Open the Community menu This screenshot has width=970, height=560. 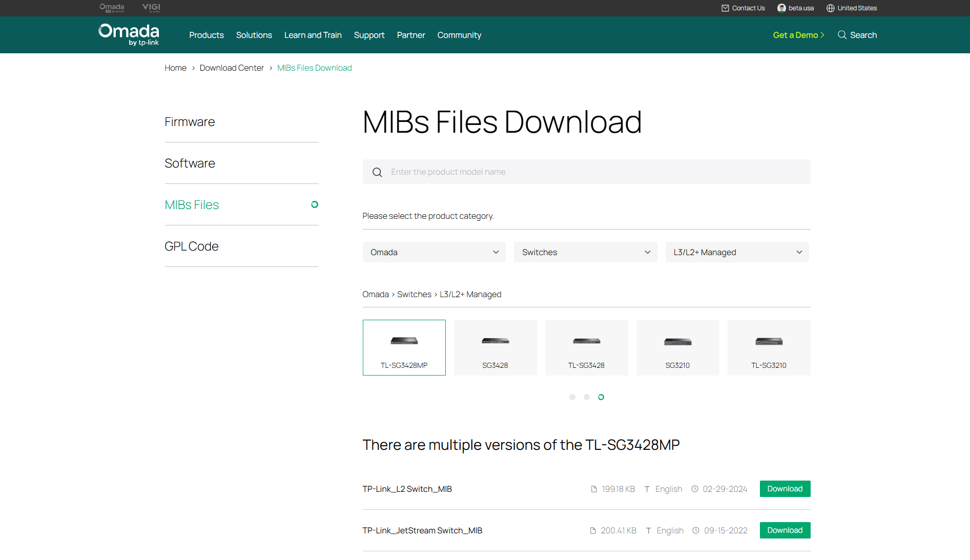460,35
